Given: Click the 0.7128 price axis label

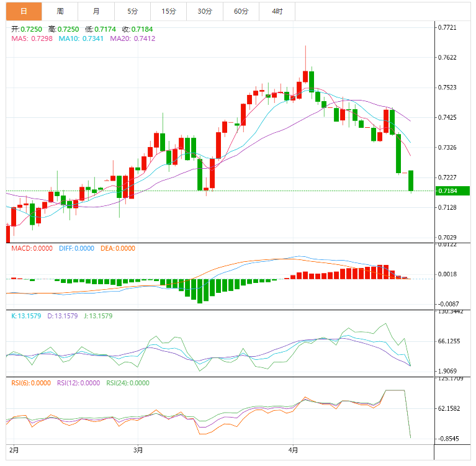Looking at the screenshot, I should (x=447, y=207).
